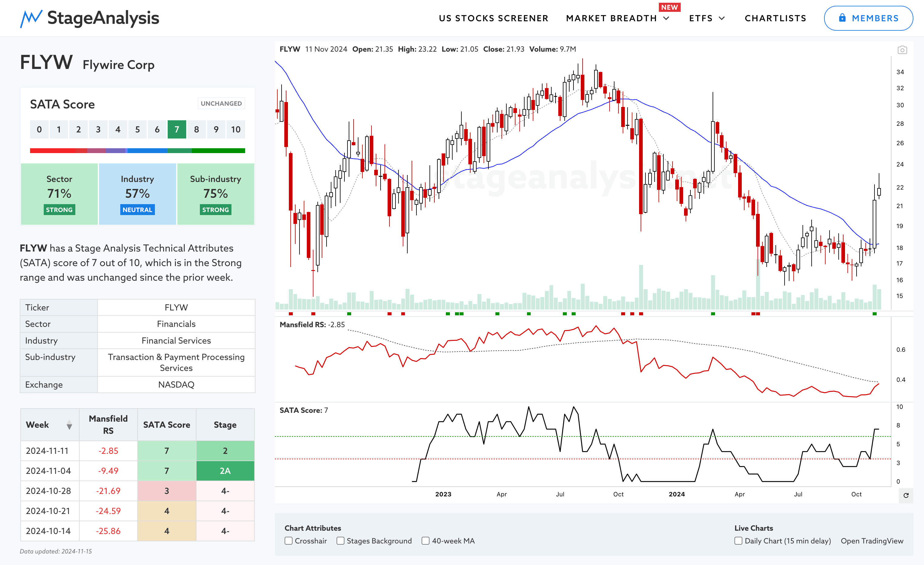Viewport: 924px width, 565px height.
Task: Click the UNCHANGED status badge
Action: [221, 104]
